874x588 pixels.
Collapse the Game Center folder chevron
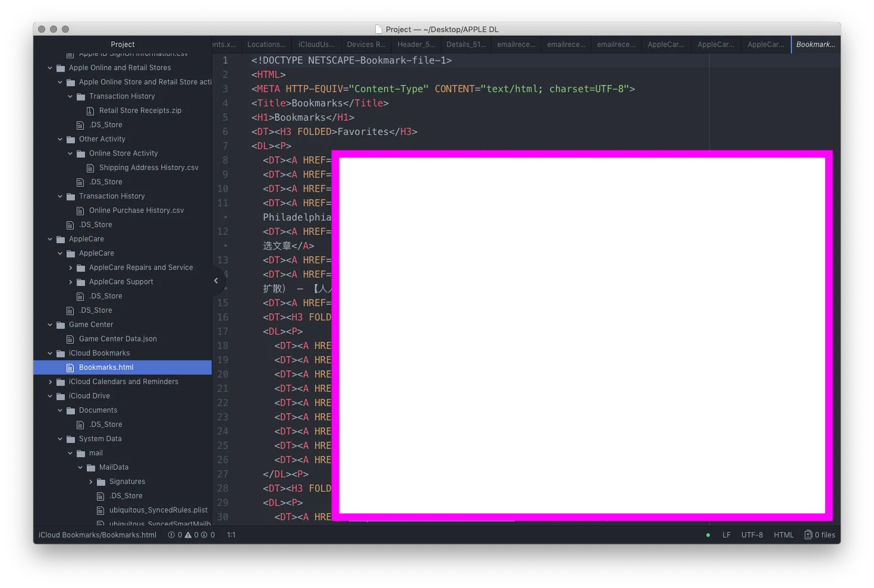coord(50,325)
